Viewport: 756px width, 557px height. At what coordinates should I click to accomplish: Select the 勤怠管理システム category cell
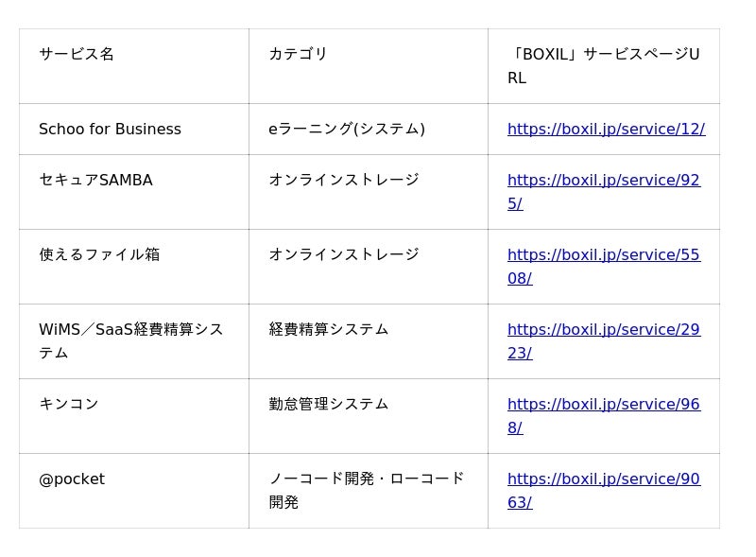tap(329, 405)
